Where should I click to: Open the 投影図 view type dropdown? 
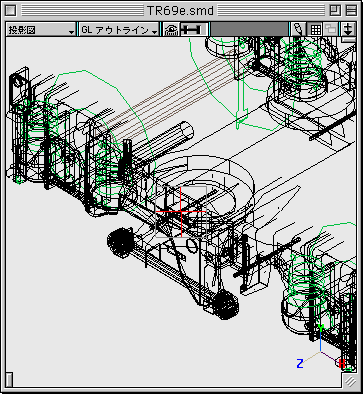pyautogui.click(x=41, y=30)
